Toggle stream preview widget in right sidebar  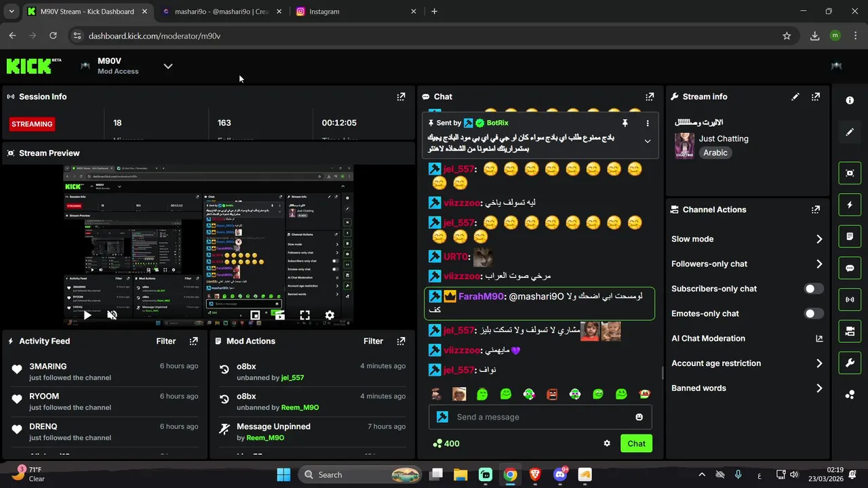pos(850,173)
